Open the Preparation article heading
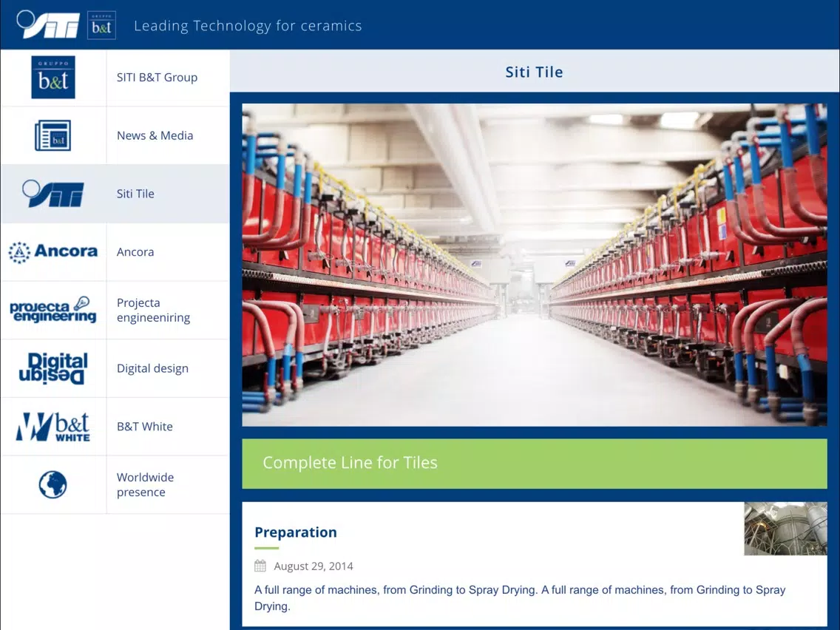840x630 pixels. (296, 532)
